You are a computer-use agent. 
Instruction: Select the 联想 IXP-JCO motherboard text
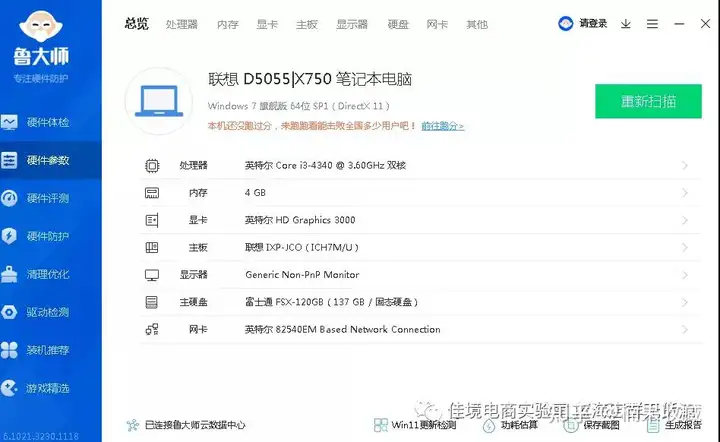(x=302, y=247)
